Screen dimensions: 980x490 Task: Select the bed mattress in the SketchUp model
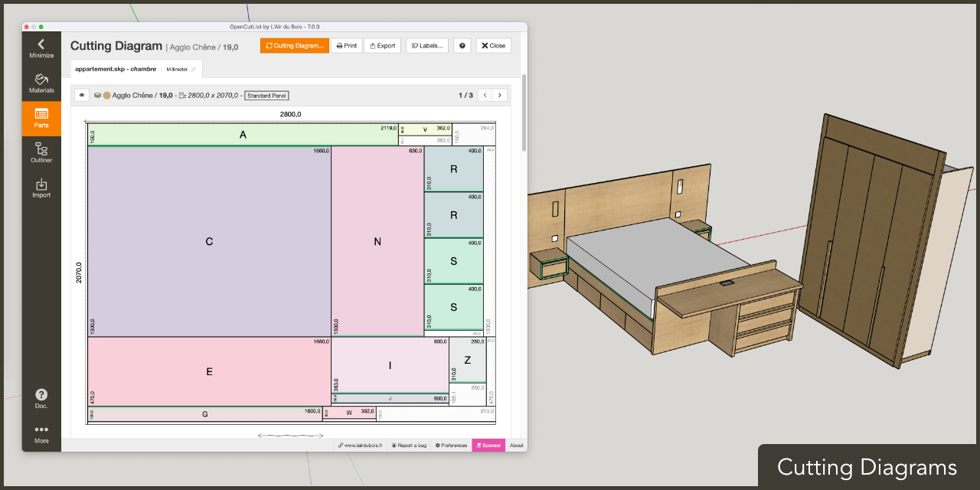[x=658, y=256]
